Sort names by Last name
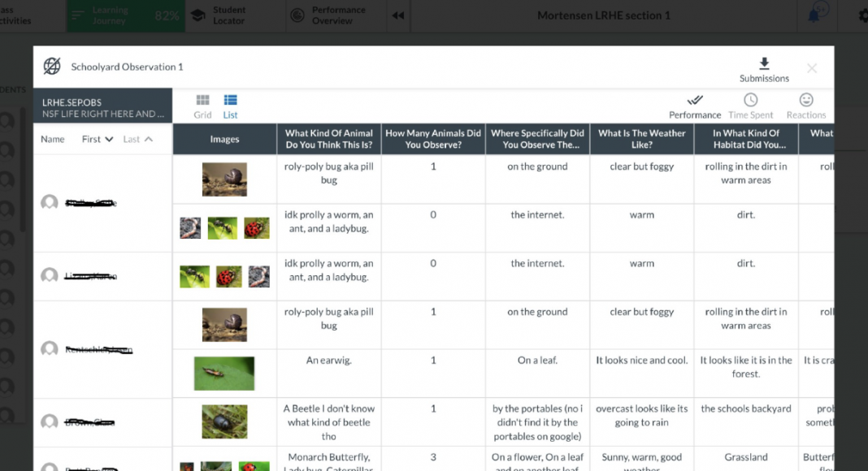The width and height of the screenshot is (868, 471). tap(137, 139)
